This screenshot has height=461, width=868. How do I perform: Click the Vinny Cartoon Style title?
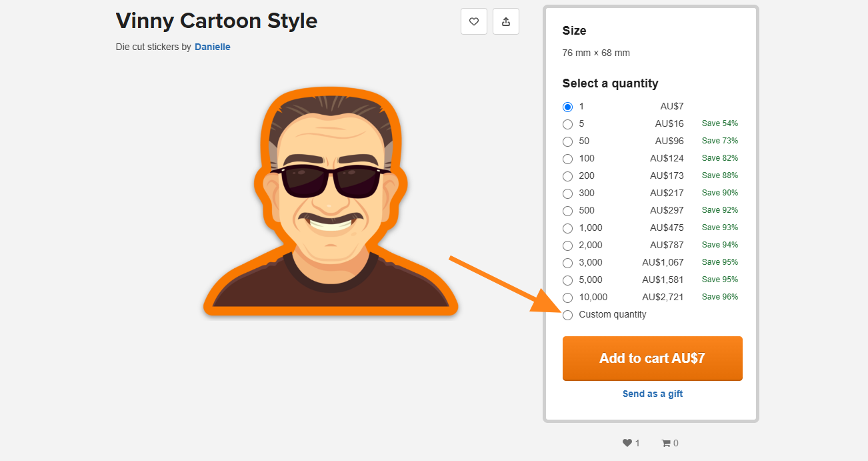[216, 21]
